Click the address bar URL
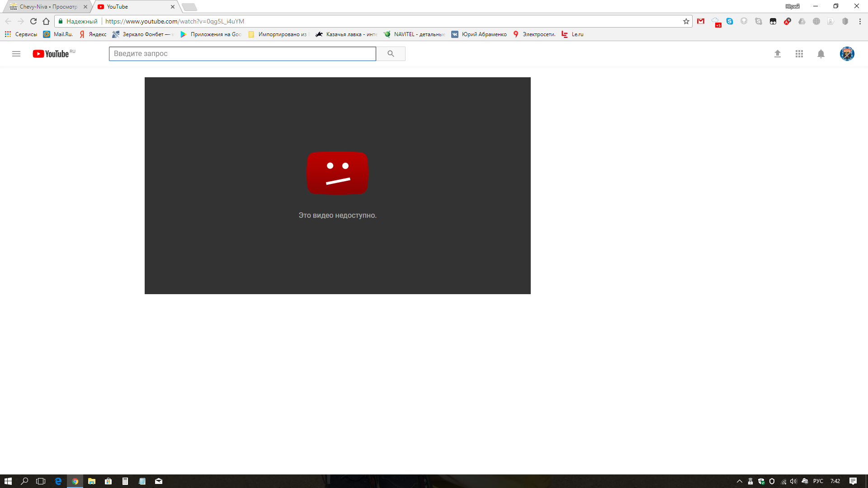Image resolution: width=868 pixels, height=488 pixels. (175, 21)
